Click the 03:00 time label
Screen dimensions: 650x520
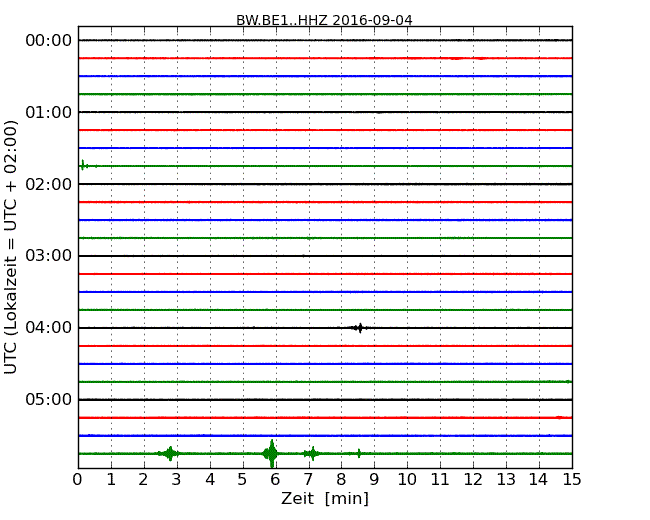click(49, 256)
